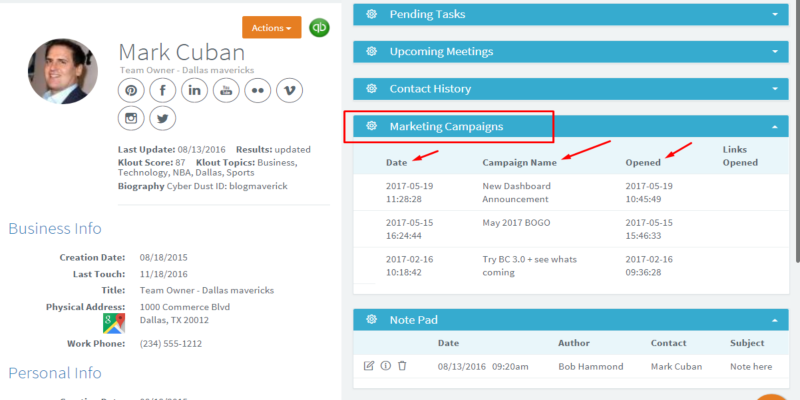Viewport: 800px width, 400px height.
Task: Click gear icon on Contact History panel
Action: tap(371, 89)
